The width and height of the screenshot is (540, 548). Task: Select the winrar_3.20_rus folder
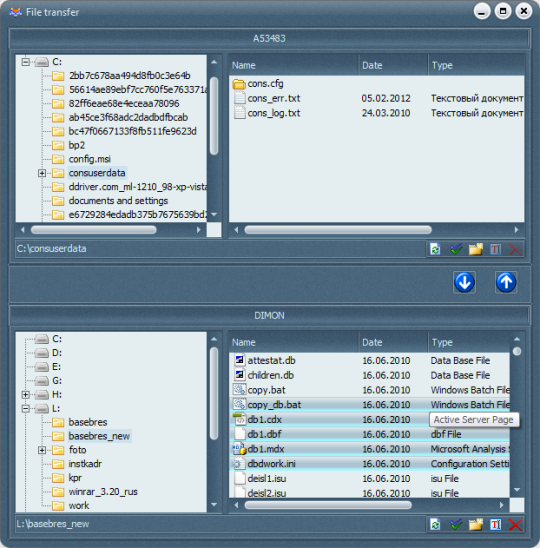[103, 492]
